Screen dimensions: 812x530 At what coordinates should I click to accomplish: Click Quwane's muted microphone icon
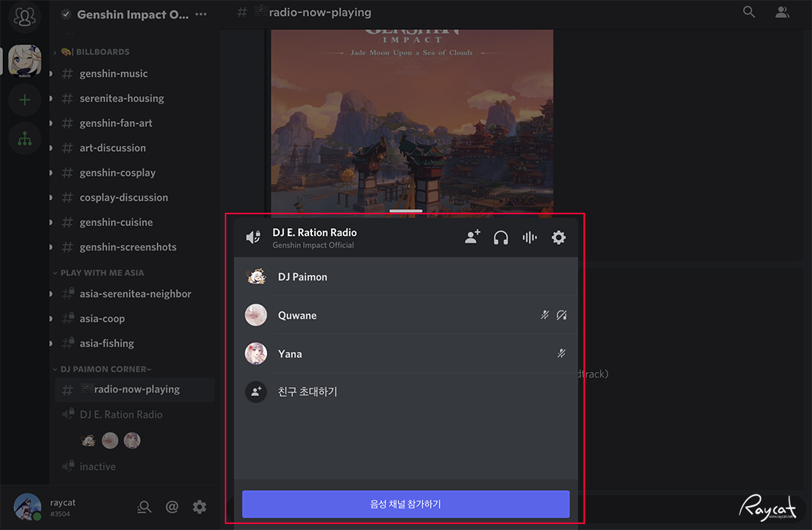pyautogui.click(x=545, y=315)
